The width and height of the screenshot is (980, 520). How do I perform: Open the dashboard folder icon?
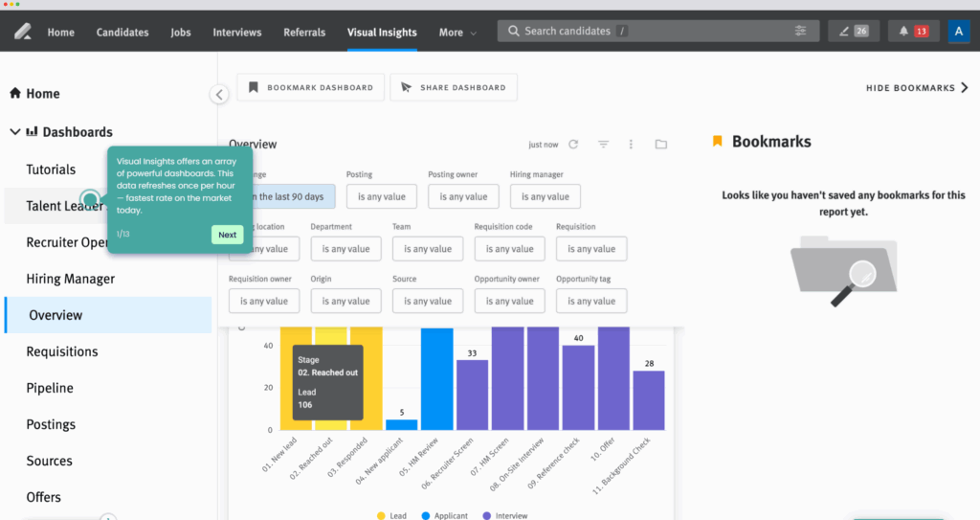(x=660, y=145)
